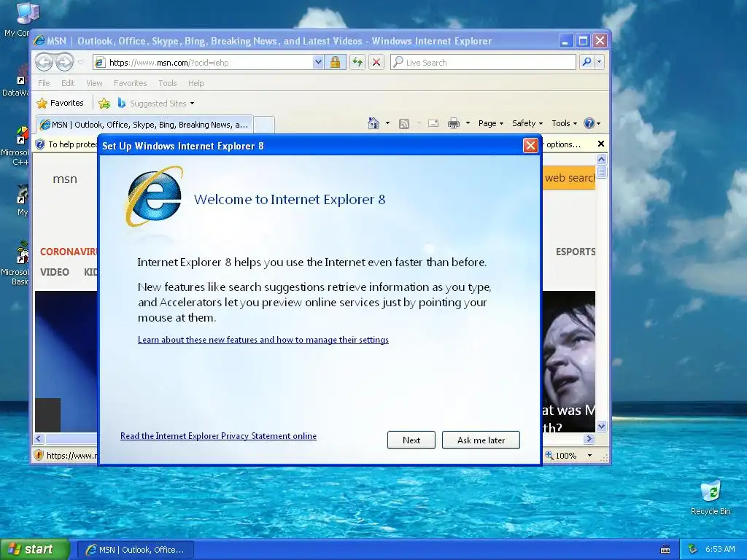The image size is (747, 560).
Task: Click the Print icon
Action: pyautogui.click(x=454, y=123)
